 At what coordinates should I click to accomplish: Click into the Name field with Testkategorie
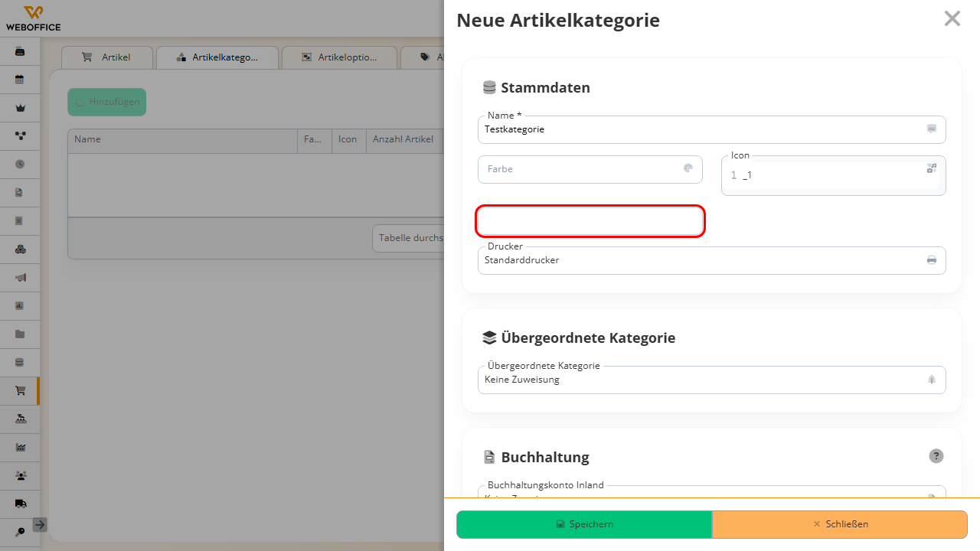click(x=712, y=129)
